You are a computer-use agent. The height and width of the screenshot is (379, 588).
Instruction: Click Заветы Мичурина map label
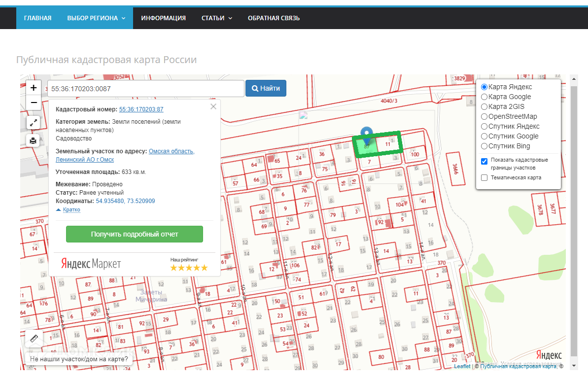coord(151,296)
